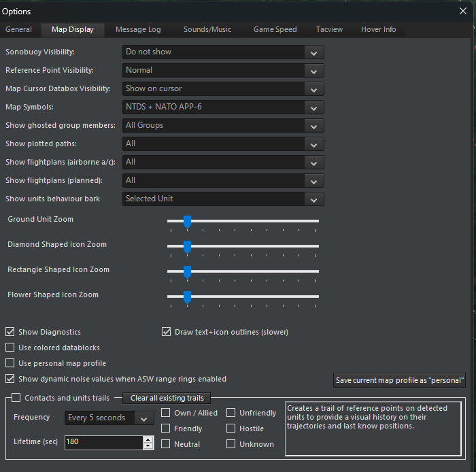Switch to the General tab
Screen dimensions: 476x472
(x=18, y=29)
